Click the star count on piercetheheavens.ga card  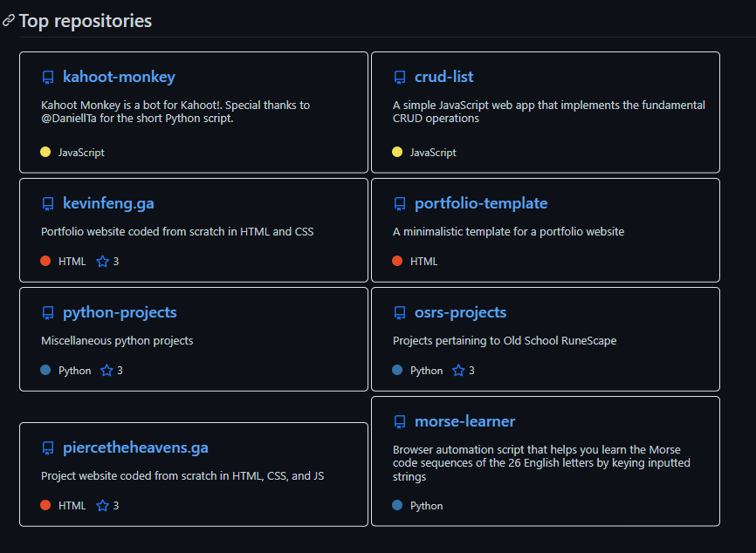point(114,505)
